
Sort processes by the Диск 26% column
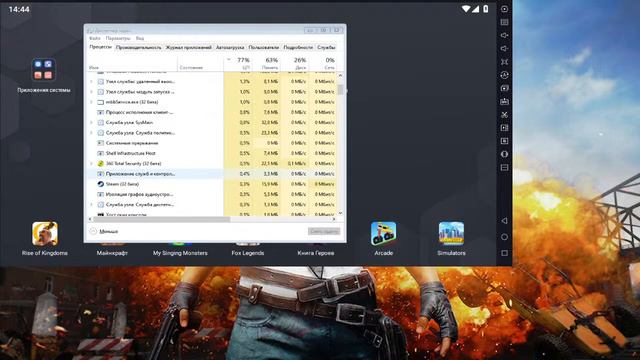(x=294, y=63)
